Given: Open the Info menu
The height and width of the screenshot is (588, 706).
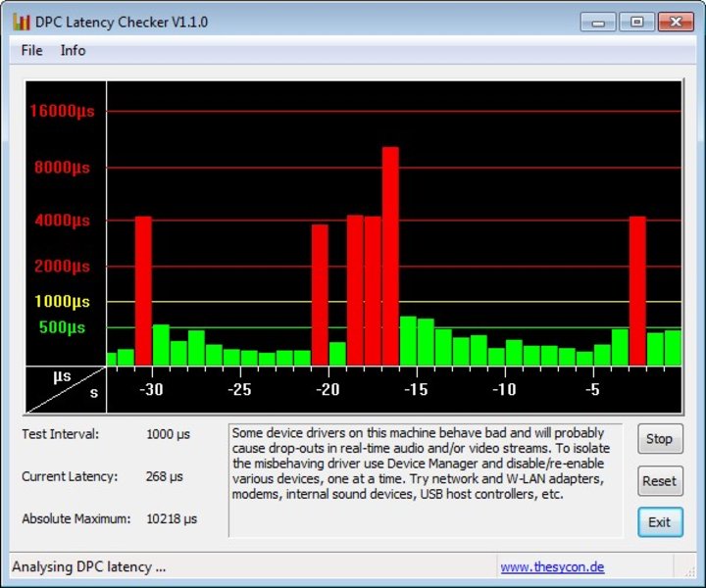Looking at the screenshot, I should 73,50.
